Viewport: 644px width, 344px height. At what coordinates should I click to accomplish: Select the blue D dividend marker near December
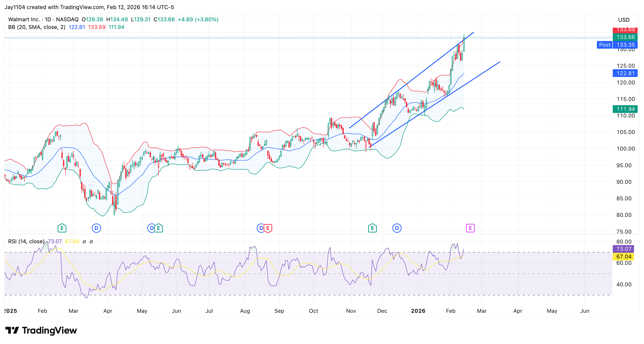397,228
